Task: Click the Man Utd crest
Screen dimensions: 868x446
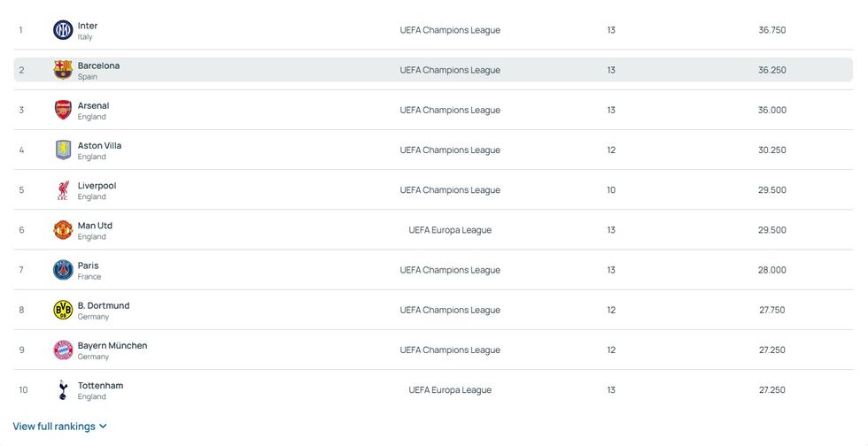Action: [x=63, y=230]
